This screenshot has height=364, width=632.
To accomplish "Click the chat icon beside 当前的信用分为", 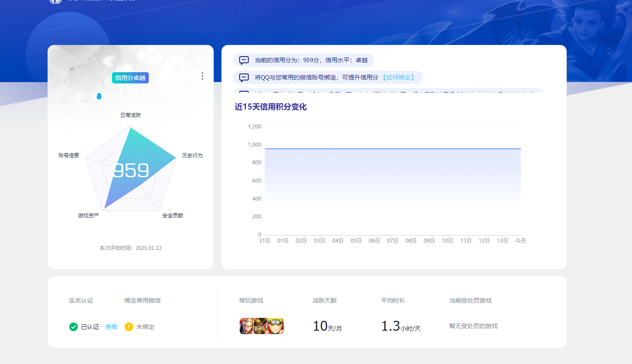I will pyautogui.click(x=244, y=60).
